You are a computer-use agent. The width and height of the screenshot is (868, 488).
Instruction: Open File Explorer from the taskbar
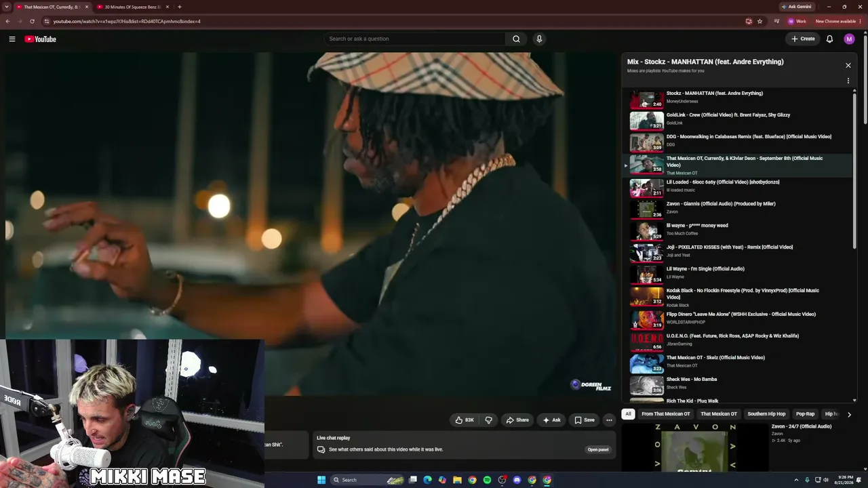coord(457,480)
